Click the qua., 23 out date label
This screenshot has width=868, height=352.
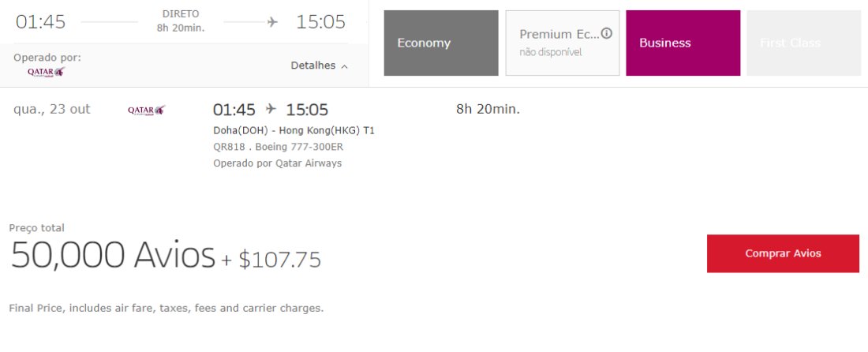point(52,109)
